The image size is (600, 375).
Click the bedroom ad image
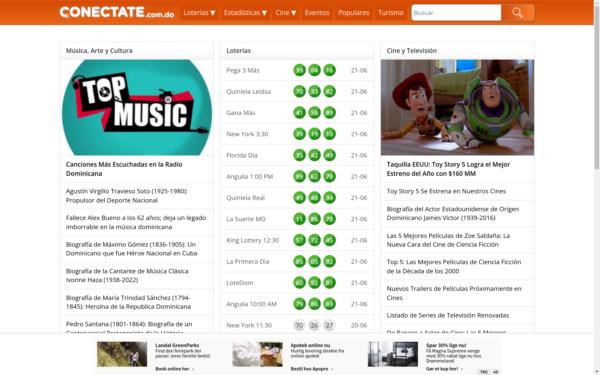click(393, 354)
